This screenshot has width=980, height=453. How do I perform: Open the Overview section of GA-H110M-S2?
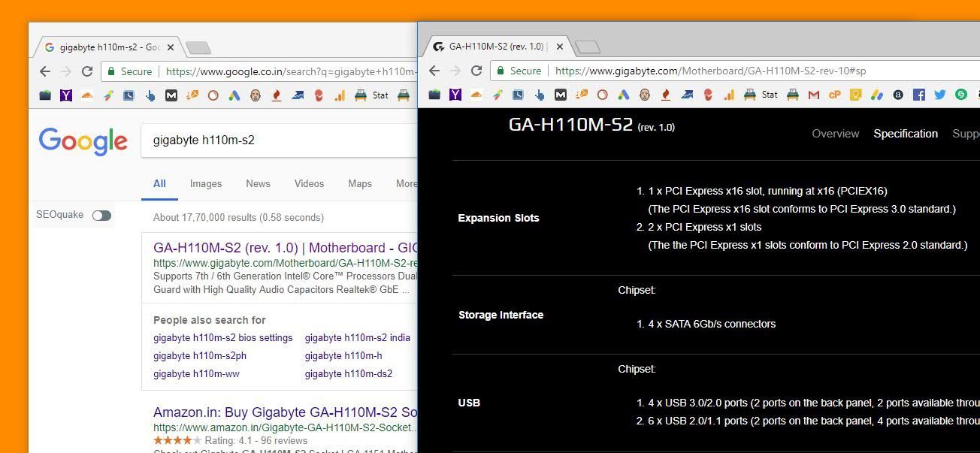(835, 134)
